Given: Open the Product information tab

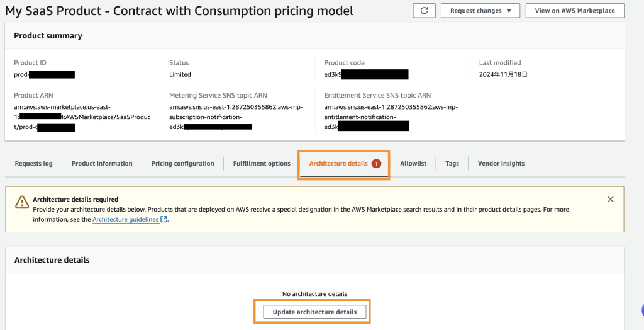Looking at the screenshot, I should pyautogui.click(x=102, y=164).
